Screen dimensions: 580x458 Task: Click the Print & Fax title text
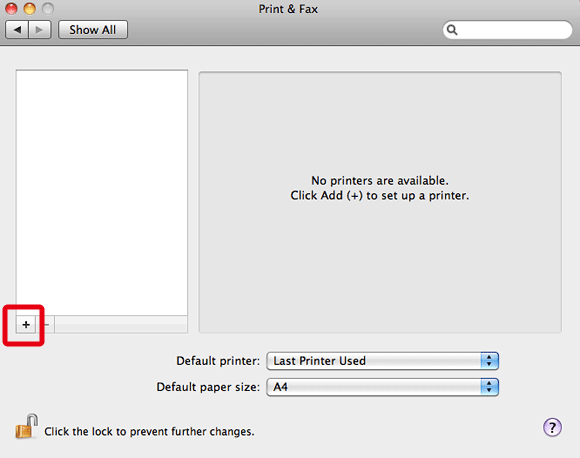[x=288, y=9]
